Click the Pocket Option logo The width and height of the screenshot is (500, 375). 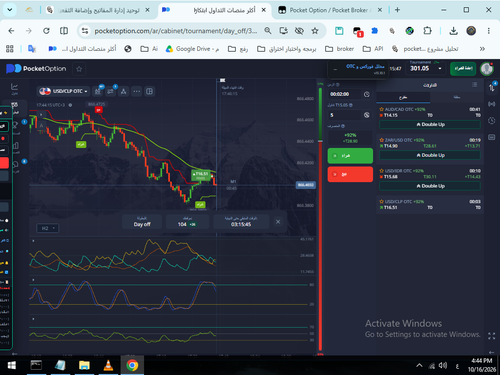coord(36,69)
